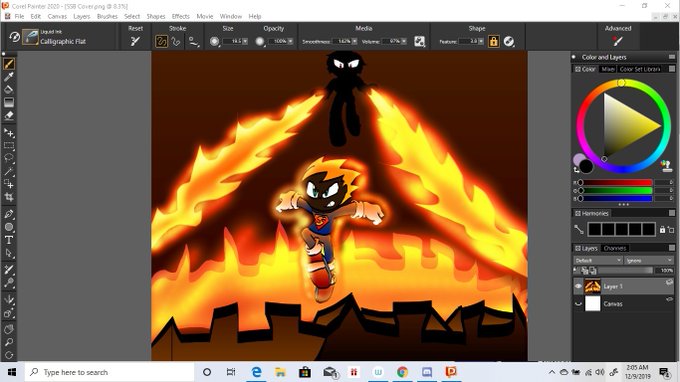Open the Opacity value dropdown

[x=290, y=41]
